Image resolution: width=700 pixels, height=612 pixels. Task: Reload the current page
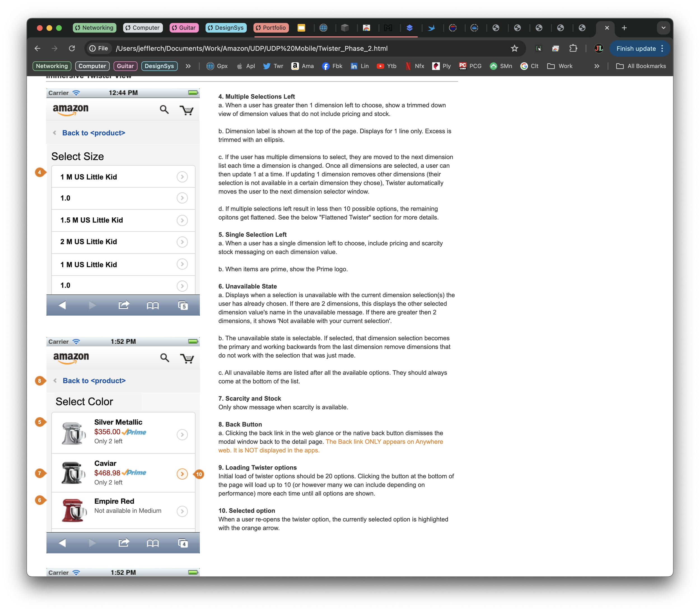(x=72, y=48)
